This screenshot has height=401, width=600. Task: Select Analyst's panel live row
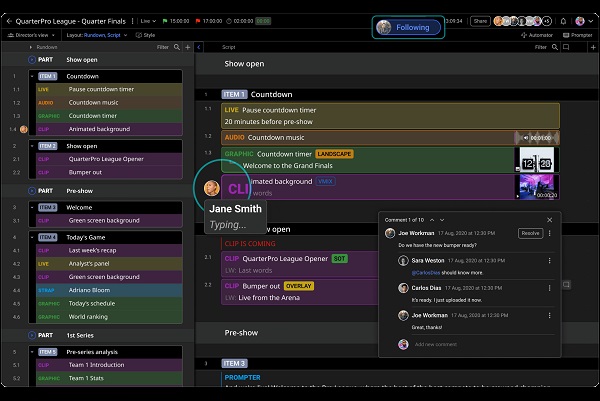click(109, 264)
